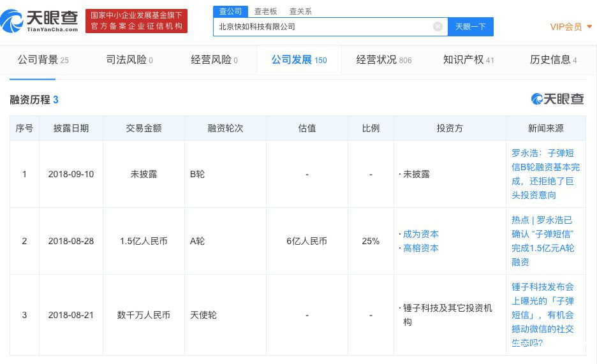The width and height of the screenshot is (597, 364).
Task: Click the 披露日期 column header
Action: [x=71, y=128]
